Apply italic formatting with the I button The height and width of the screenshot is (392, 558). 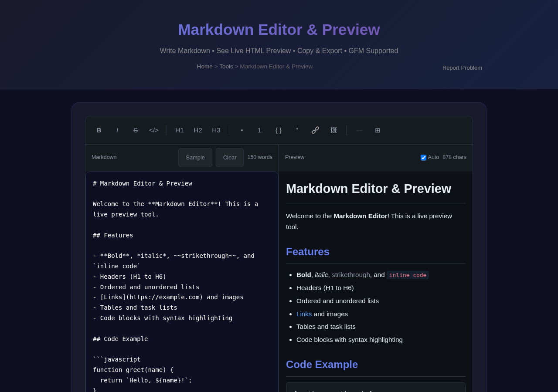click(x=117, y=130)
